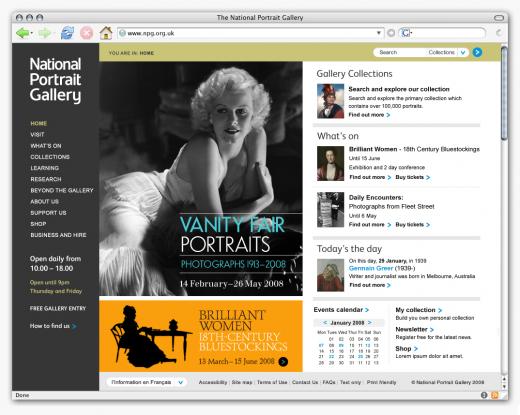The width and height of the screenshot is (520, 415).
Task: Go to previous month in events calendar
Action: (x=325, y=323)
